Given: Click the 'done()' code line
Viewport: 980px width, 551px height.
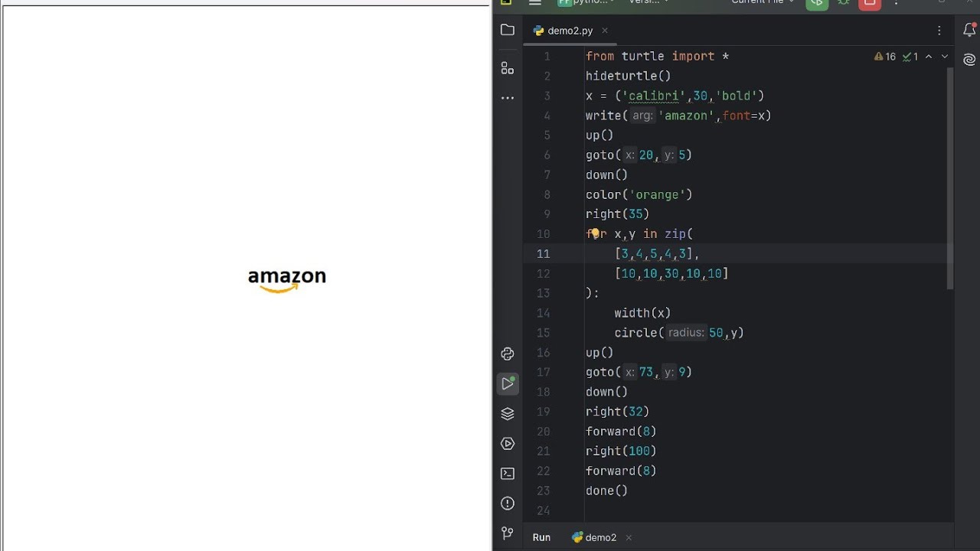Looking at the screenshot, I should coord(606,491).
